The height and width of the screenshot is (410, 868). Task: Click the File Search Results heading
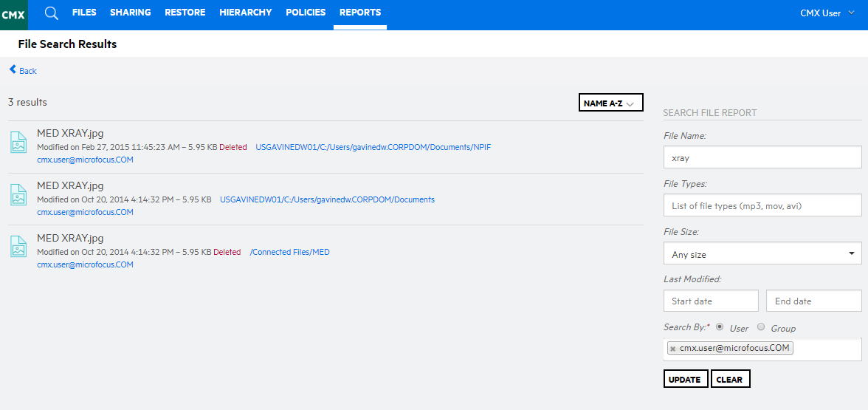point(68,44)
